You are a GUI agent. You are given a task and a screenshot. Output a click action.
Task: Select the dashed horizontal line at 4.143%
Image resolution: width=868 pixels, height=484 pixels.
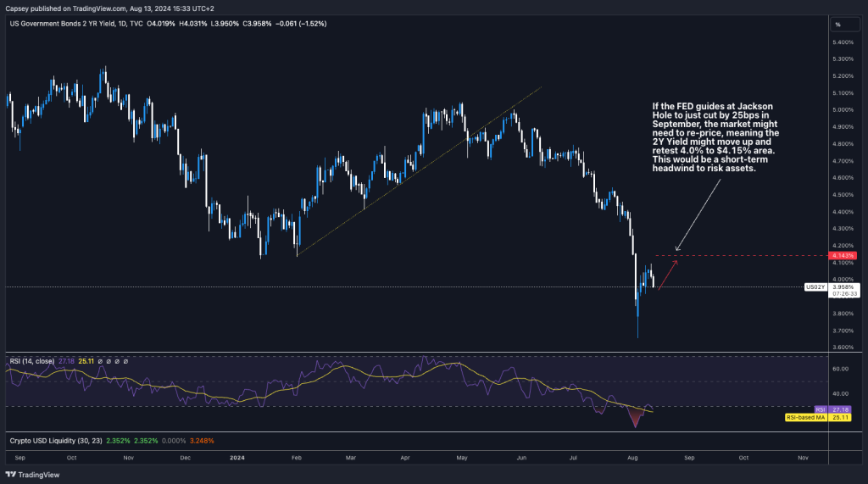(x=737, y=255)
